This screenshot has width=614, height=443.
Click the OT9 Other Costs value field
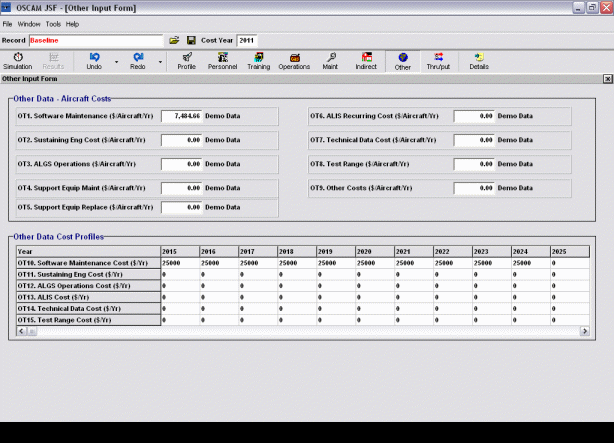(474, 188)
